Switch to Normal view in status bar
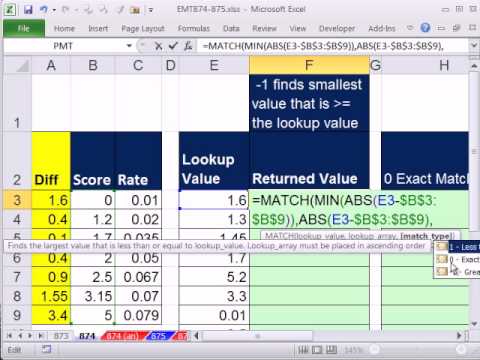 pyautogui.click(x=303, y=350)
